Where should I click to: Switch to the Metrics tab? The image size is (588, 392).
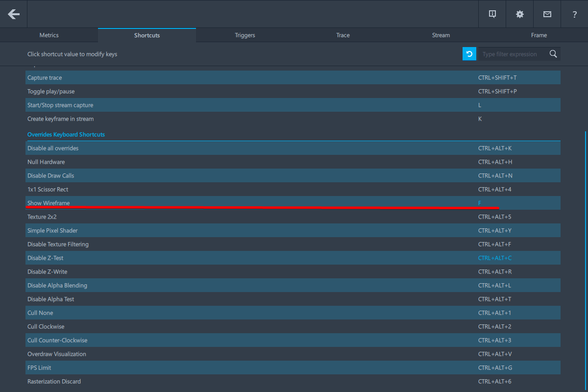click(49, 35)
